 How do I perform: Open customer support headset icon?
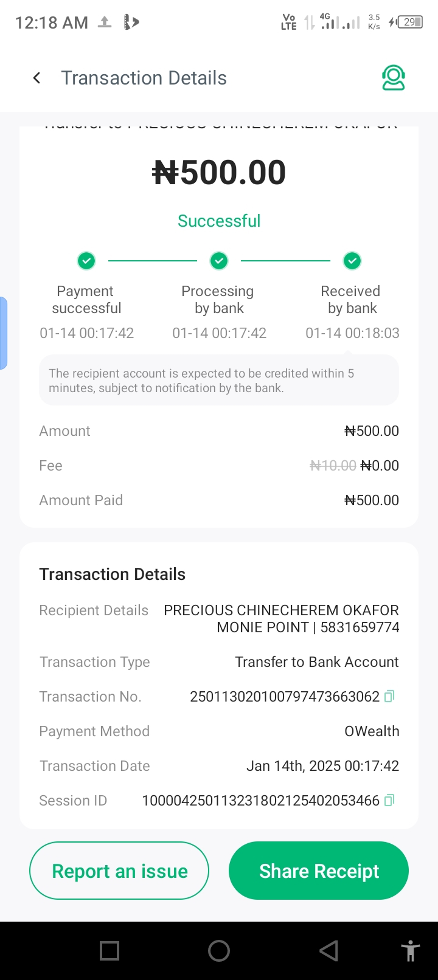point(393,78)
